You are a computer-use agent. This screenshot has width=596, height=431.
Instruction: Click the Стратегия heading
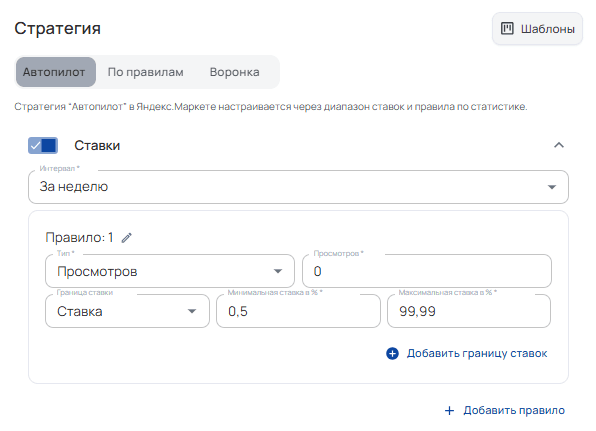coord(58,29)
